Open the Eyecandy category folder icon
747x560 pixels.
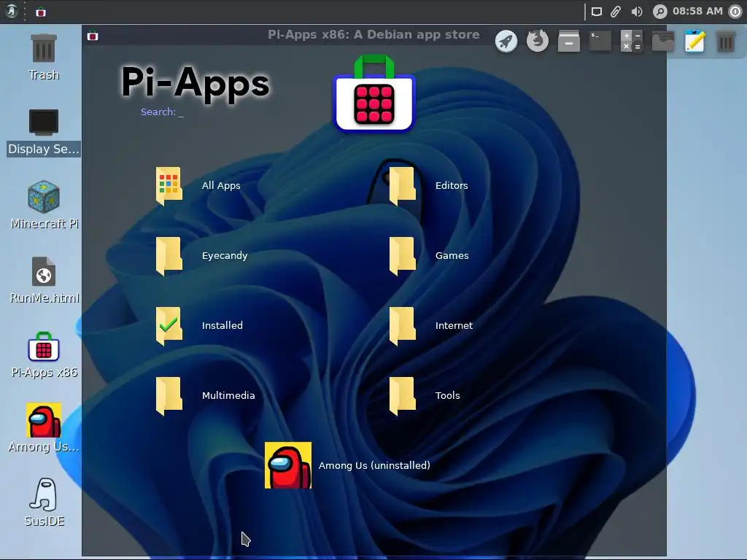(x=169, y=256)
